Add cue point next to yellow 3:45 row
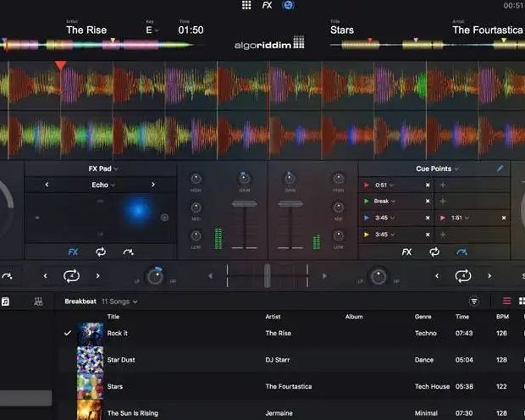The width and height of the screenshot is (525, 420). (x=443, y=235)
